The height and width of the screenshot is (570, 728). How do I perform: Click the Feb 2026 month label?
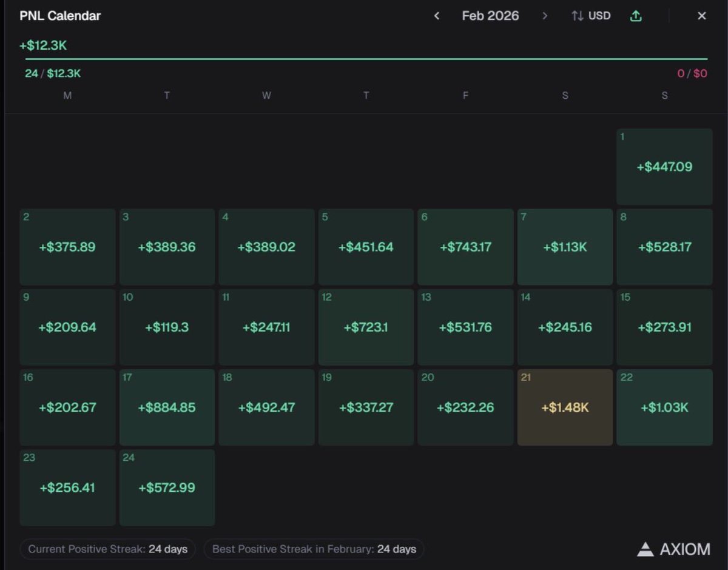(490, 16)
